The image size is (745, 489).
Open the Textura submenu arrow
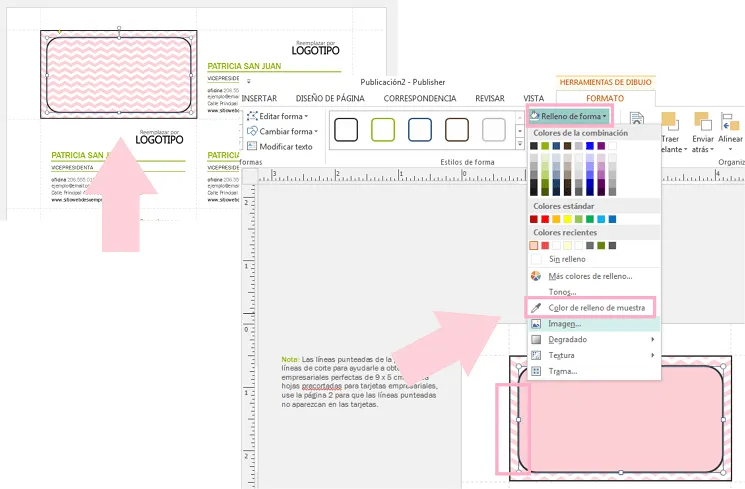point(652,355)
